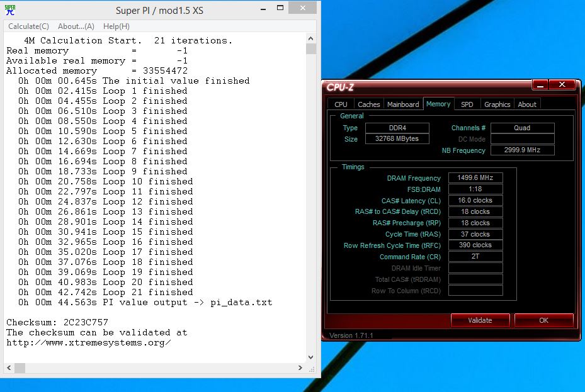Switch to the Mainboard tab in CPU-Z
The height and width of the screenshot is (392, 585).
403,104
